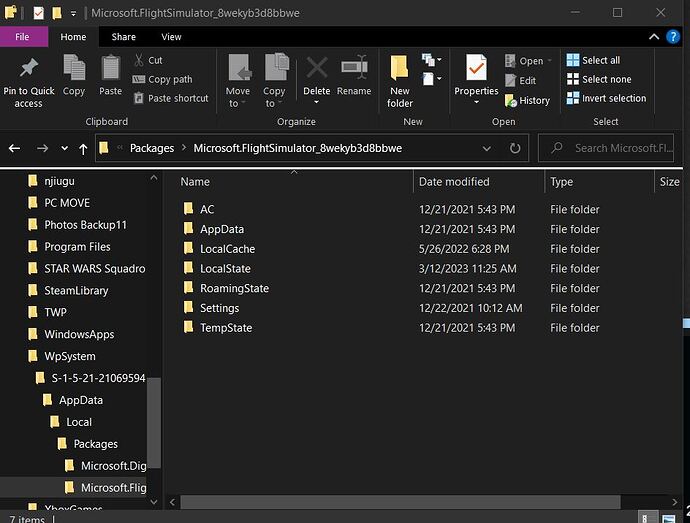This screenshot has height=523, width=690.
Task: Select Local folder in navigation tree
Action: point(79,422)
